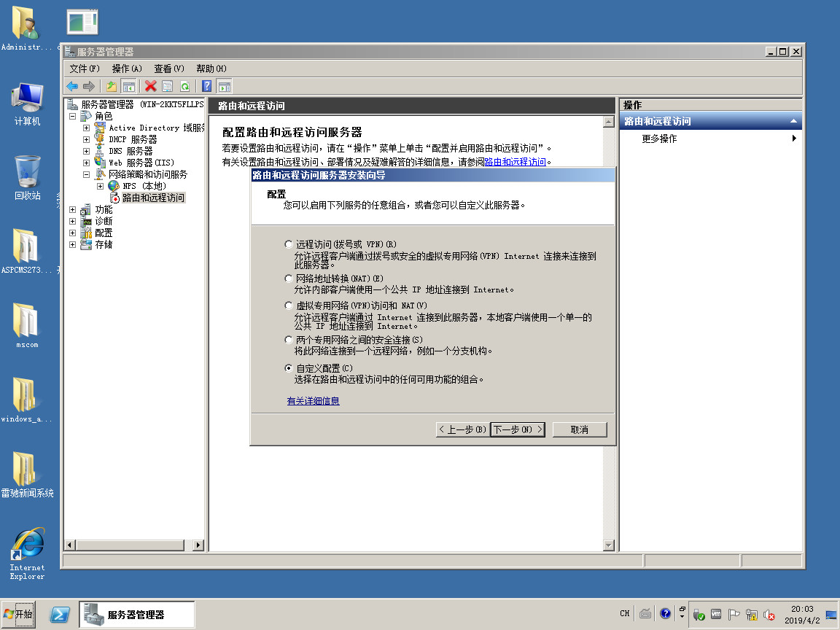Image resolution: width=840 pixels, height=630 pixels.
Task: Open the 操作(A) menu
Action: [126, 69]
